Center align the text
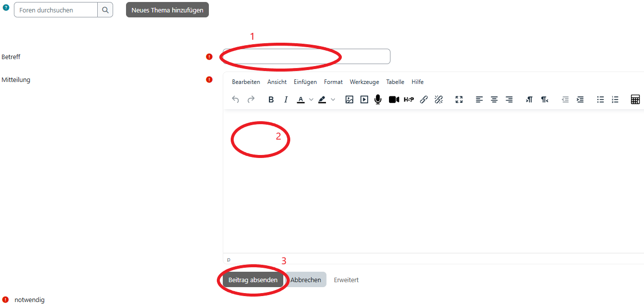 [494, 99]
